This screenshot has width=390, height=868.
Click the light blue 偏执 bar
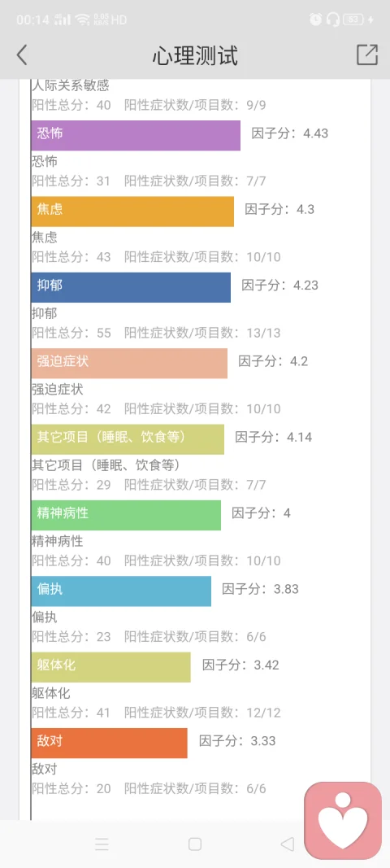(121, 591)
